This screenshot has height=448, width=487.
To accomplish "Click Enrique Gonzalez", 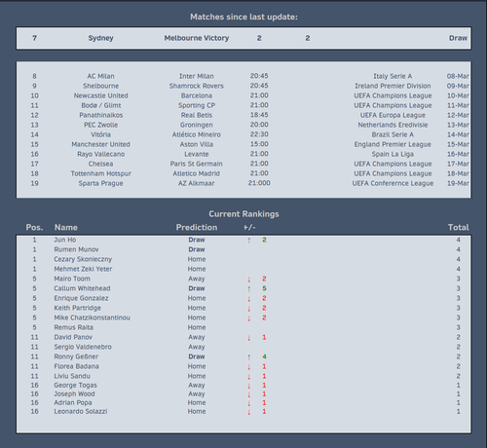I will [x=81, y=298].
